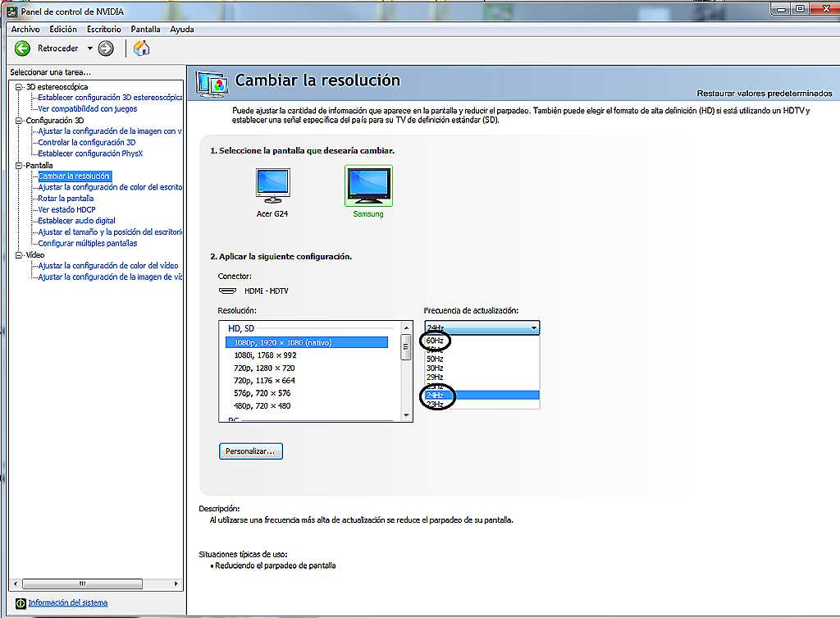840x618 pixels.
Task: Click task pane scroll left arrow
Action: tap(16, 584)
